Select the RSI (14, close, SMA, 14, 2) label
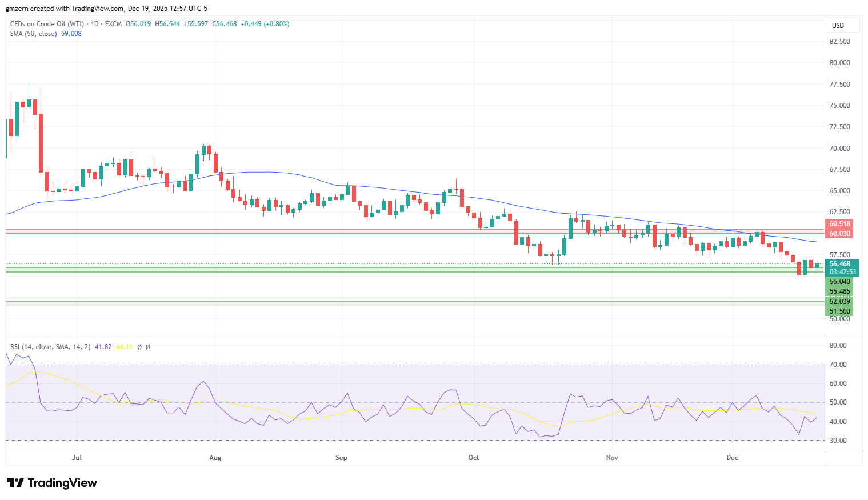 point(50,347)
